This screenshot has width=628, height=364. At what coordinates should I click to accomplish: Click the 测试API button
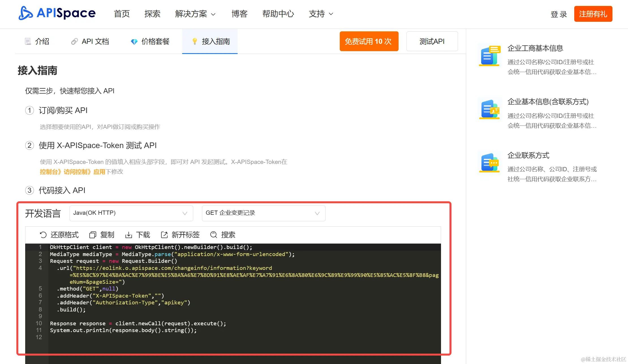[432, 41]
